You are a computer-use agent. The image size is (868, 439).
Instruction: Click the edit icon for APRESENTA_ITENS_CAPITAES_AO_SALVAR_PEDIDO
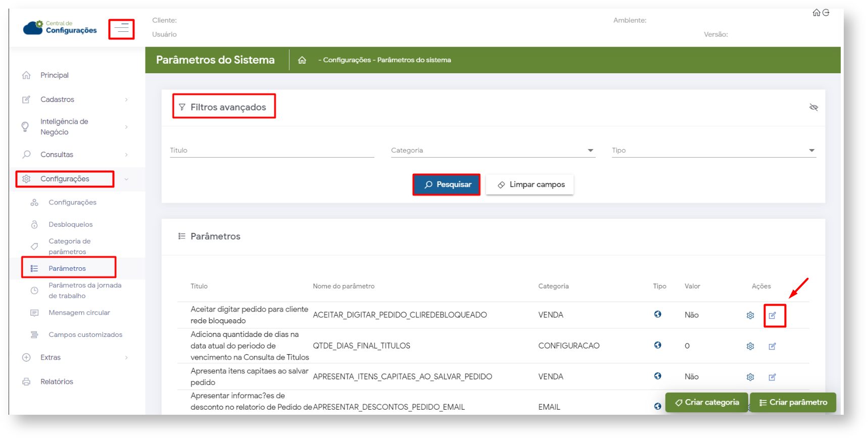773,377
